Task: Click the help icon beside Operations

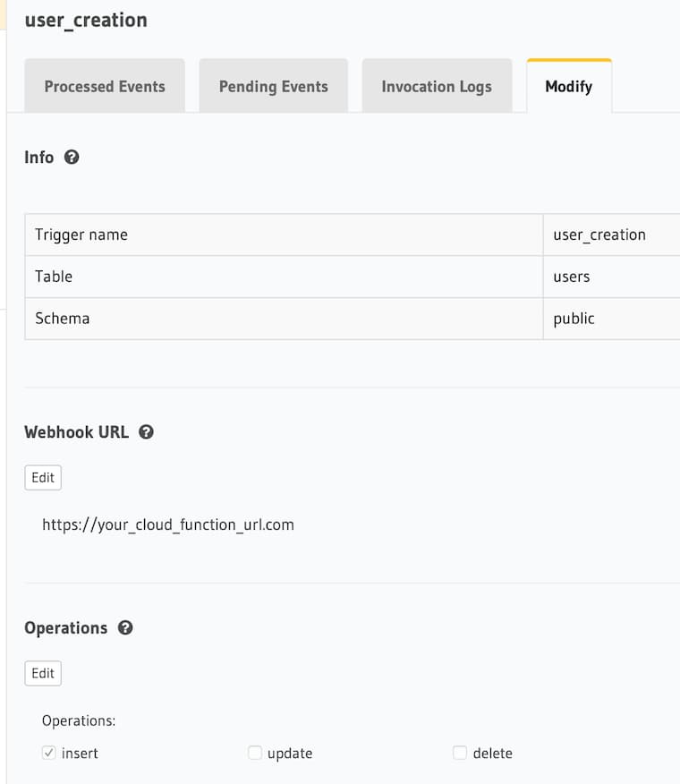Action: [125, 628]
